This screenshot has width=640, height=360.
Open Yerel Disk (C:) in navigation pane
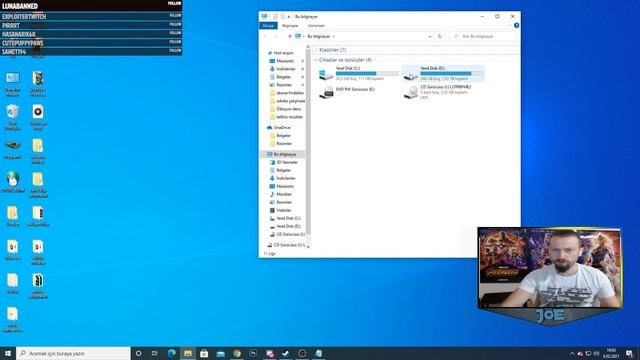click(x=288, y=218)
